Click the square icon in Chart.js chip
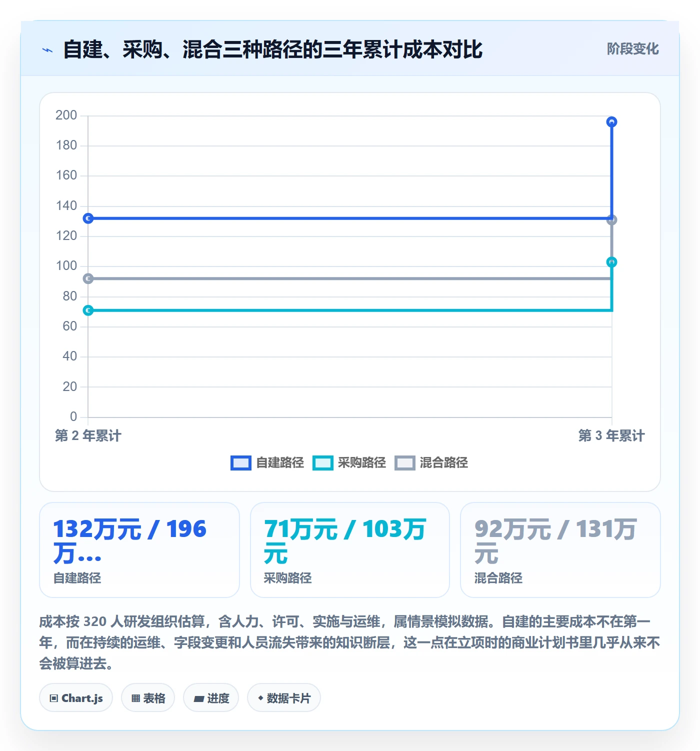700x751 pixels. (x=54, y=698)
